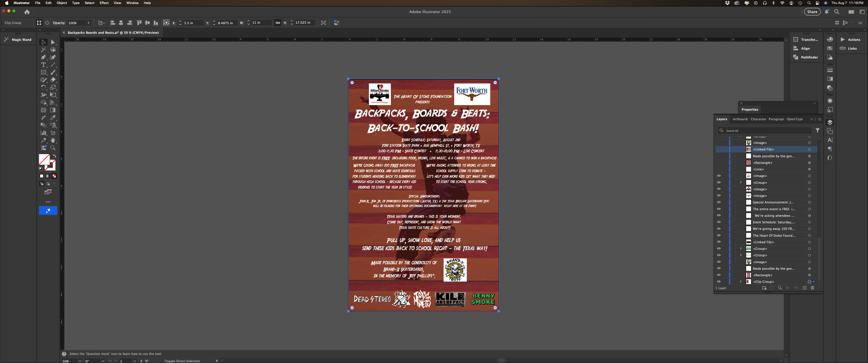Click the Edit Clipping Path icon
This screenshot has height=363, width=868.
[39, 23]
